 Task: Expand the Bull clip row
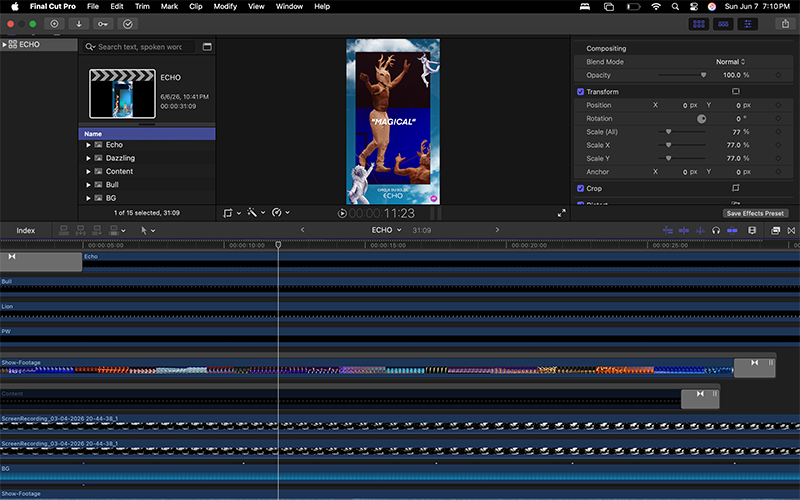(x=88, y=185)
